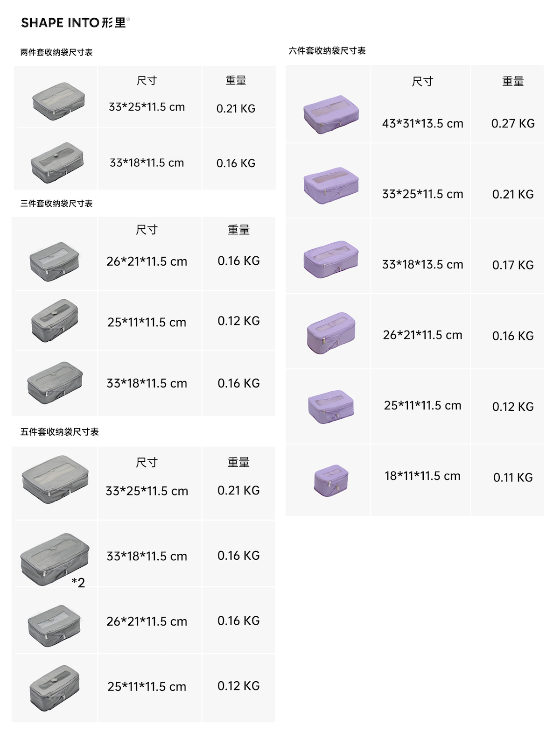Click gray bag image marked with *2
The image size is (560, 747).
click(55, 559)
